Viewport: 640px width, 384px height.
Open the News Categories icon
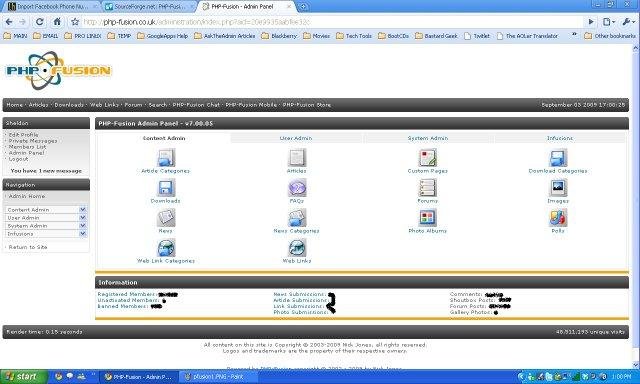click(297, 218)
